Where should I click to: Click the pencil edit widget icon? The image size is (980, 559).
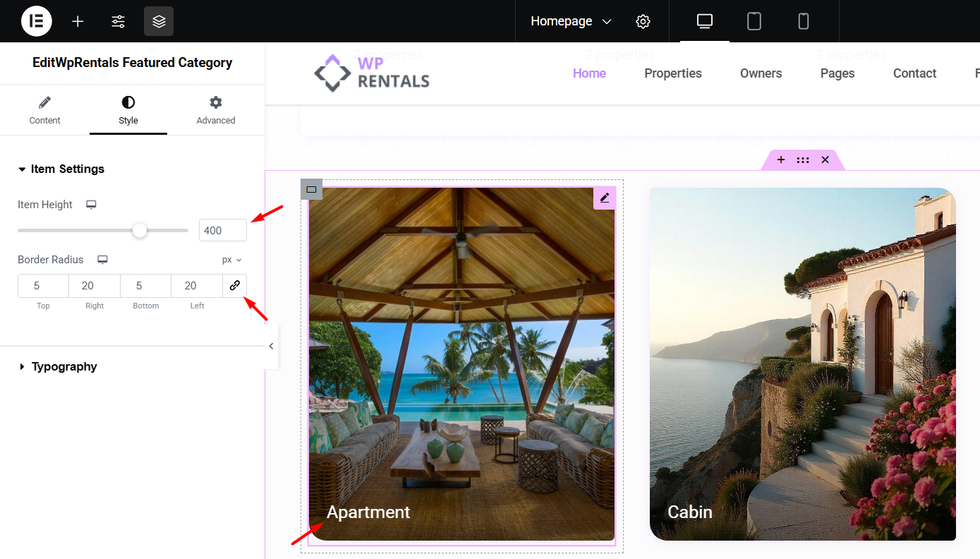click(x=605, y=198)
